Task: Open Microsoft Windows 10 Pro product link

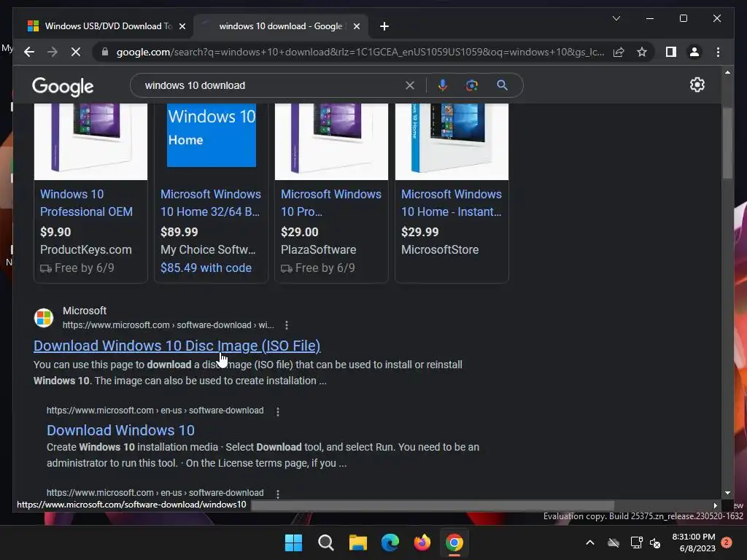Action: 330,203
